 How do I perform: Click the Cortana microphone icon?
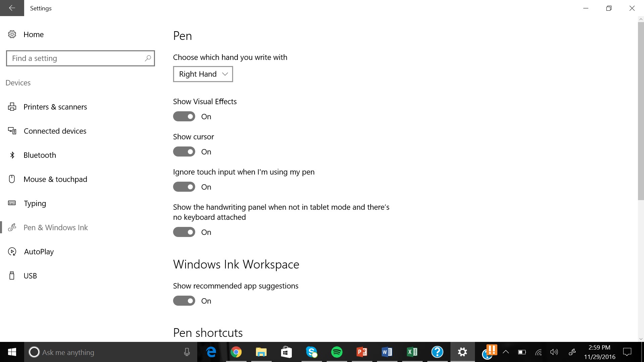pyautogui.click(x=187, y=352)
